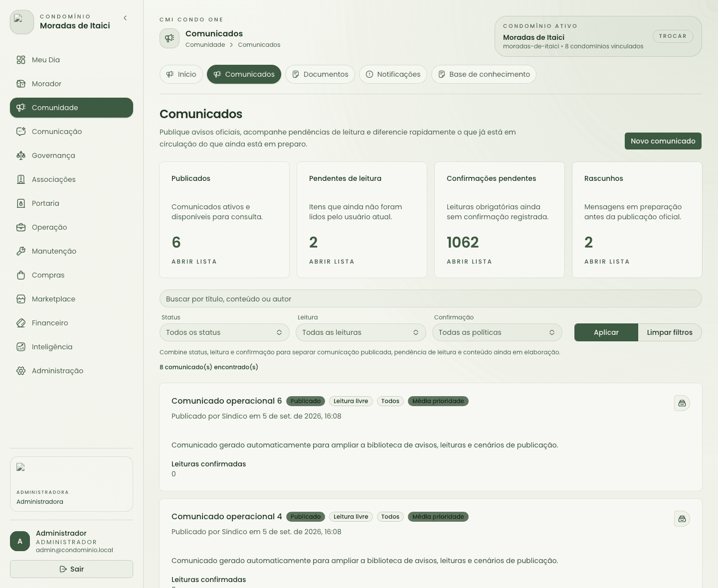The image size is (718, 588).
Task: Open the Comunicação sidebar section
Action: [71, 132]
